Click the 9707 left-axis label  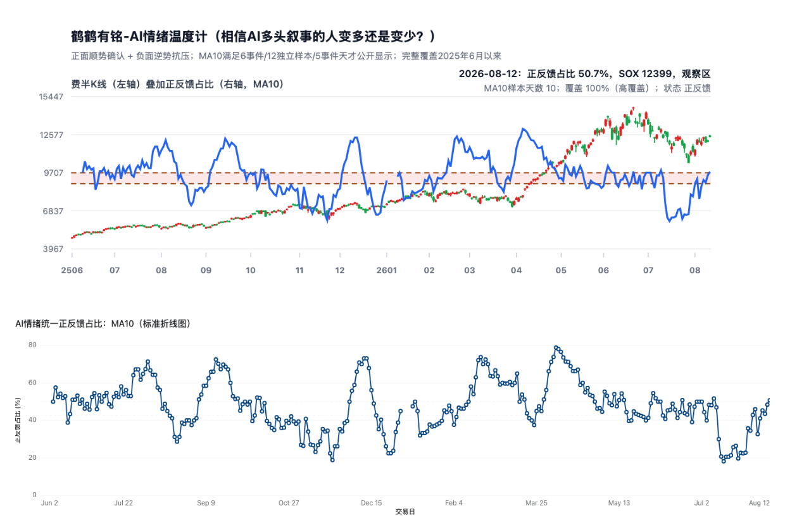point(54,173)
